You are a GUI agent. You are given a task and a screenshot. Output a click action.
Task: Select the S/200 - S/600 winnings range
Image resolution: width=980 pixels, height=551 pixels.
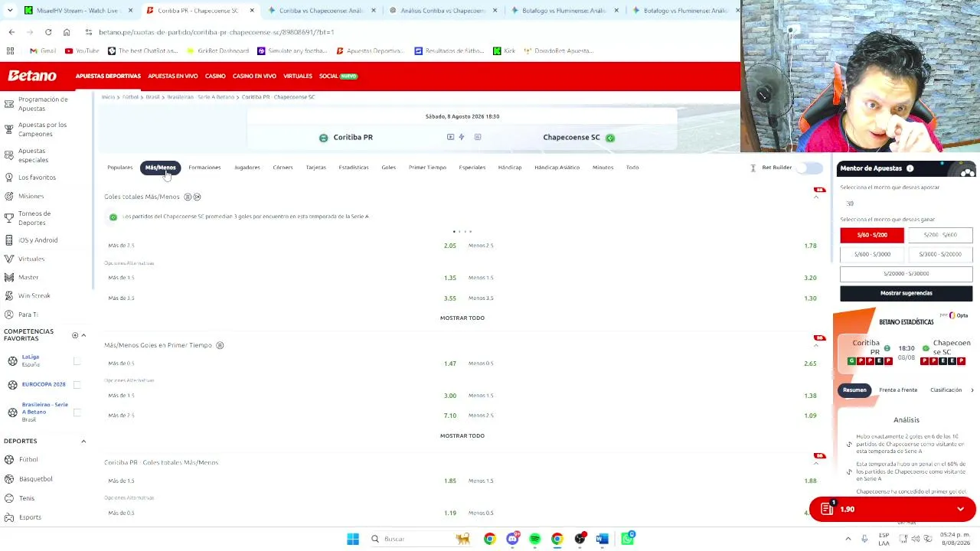tap(940, 235)
